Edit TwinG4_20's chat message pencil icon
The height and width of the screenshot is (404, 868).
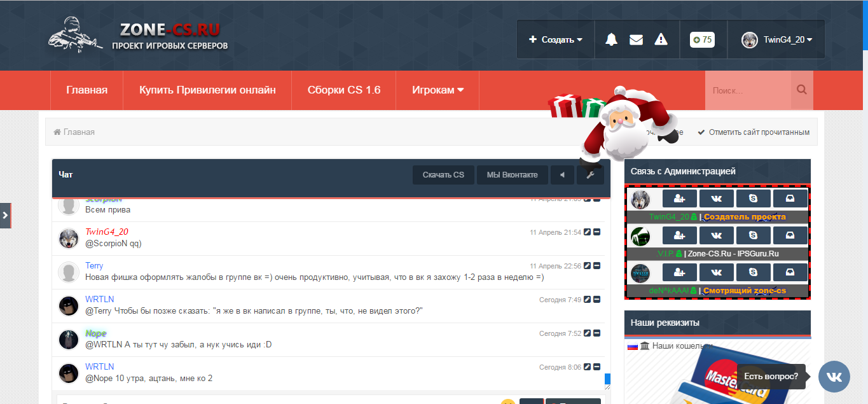588,232
